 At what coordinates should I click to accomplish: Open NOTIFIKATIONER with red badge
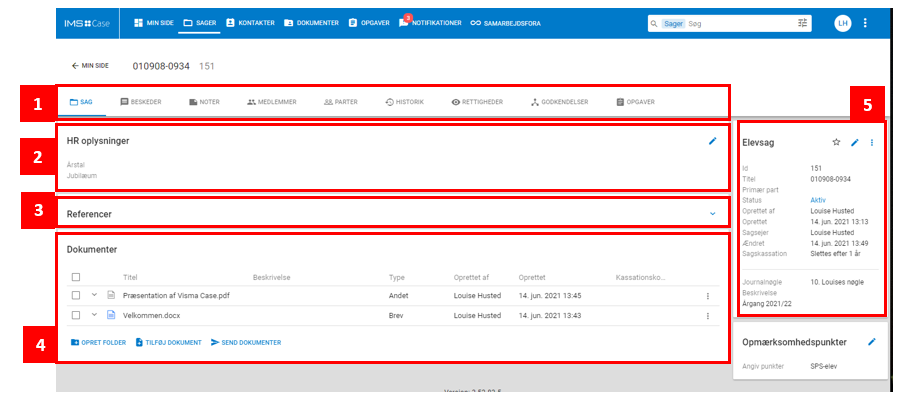coord(430,23)
